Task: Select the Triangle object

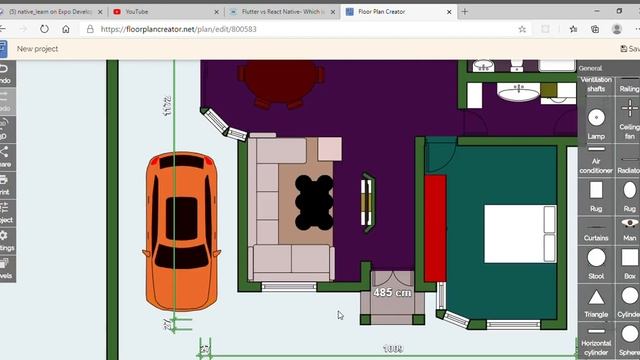Action: pyautogui.click(x=596, y=302)
